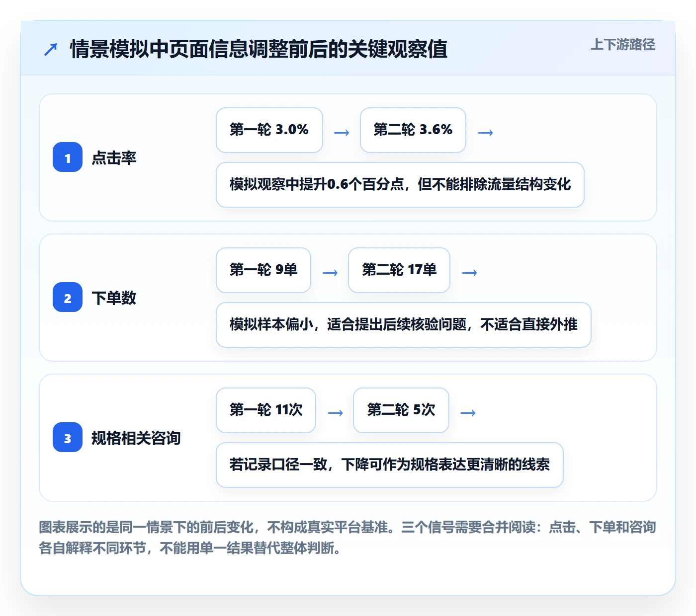Screen dimensions: 696x616
Task: Click the arrow after 第二轮 5次
Action: pyautogui.click(x=468, y=413)
